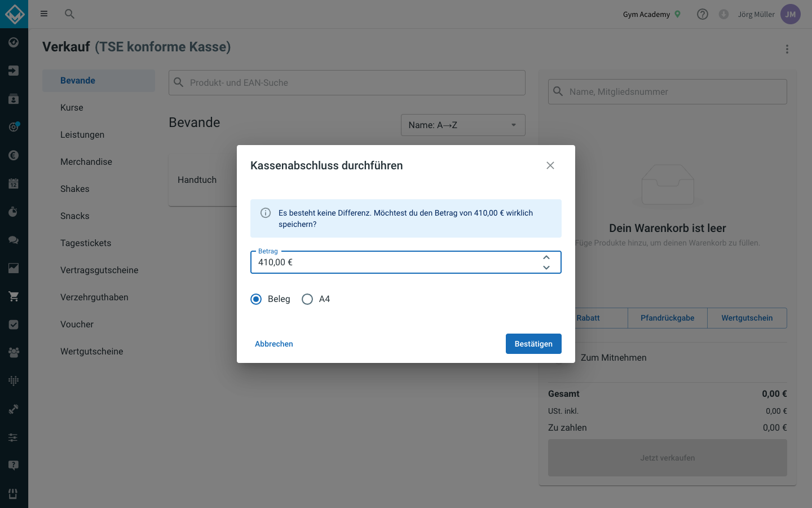Click the Pfandrückgabe button

668,318
